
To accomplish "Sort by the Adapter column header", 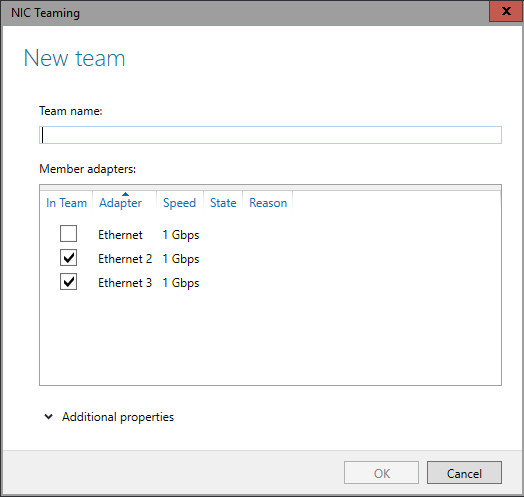I will pos(120,203).
